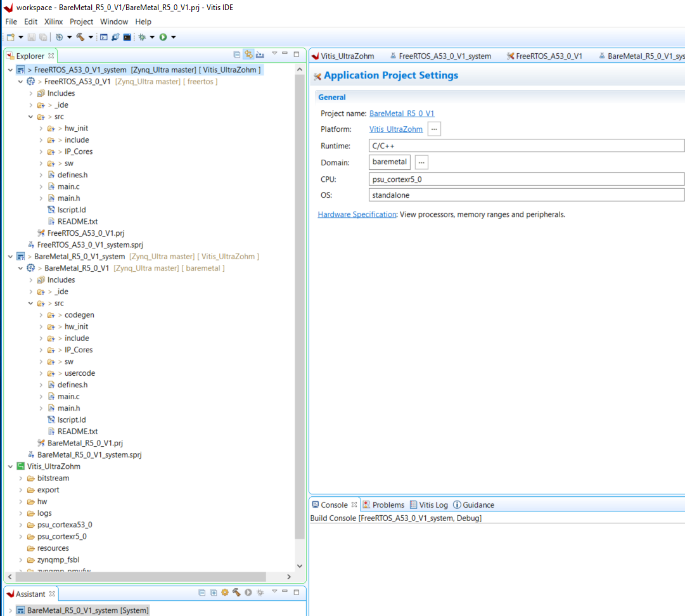Toggle Link with Editor in Explorer
This screenshot has height=616, width=685.
(x=248, y=55)
